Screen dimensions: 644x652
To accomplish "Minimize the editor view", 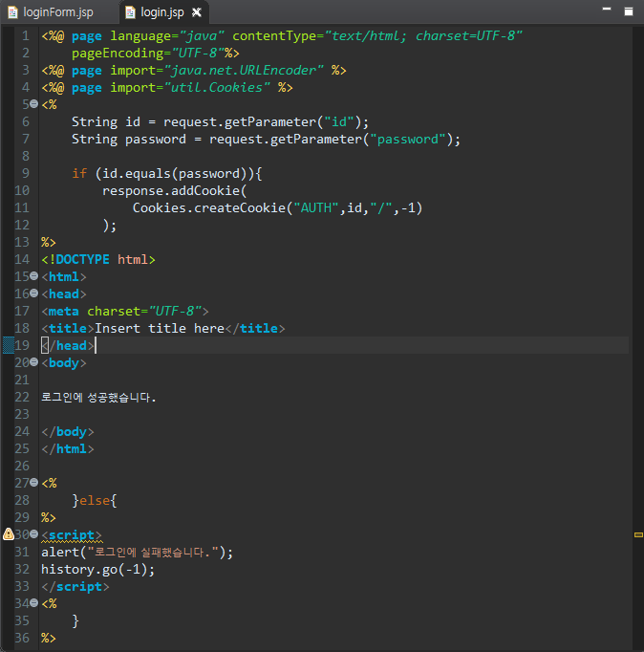I will (x=607, y=9).
